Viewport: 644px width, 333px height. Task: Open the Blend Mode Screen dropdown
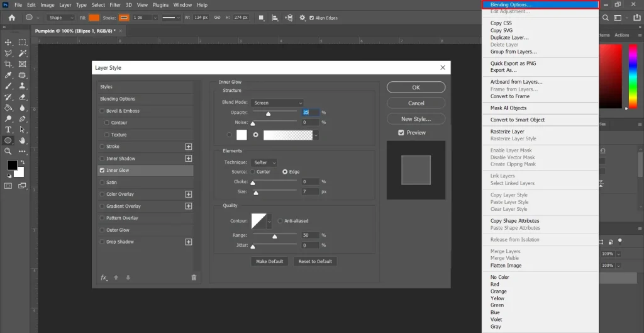(277, 103)
